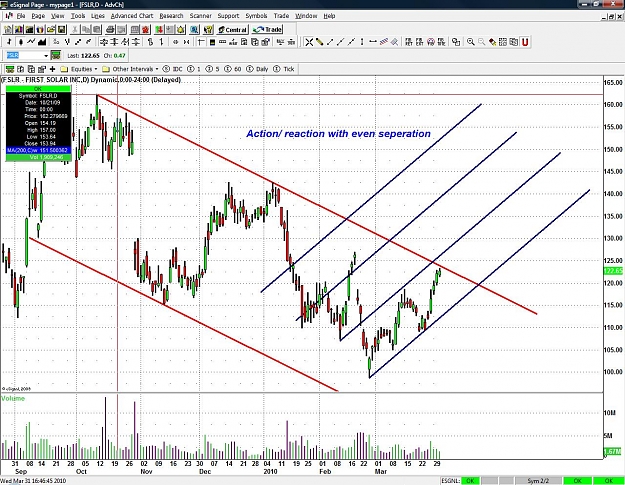Click the MA(200,C) value row in cursor window
This screenshot has width=625, height=485.
(38, 150)
